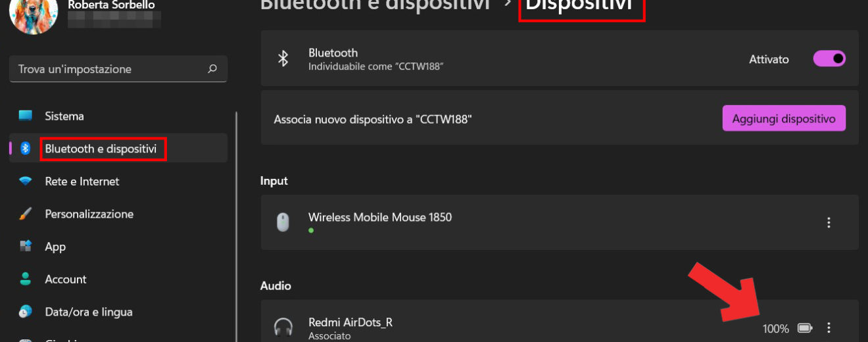Image resolution: width=868 pixels, height=342 pixels.
Task: Click the Data/ora e lingua globe icon
Action: (26, 312)
